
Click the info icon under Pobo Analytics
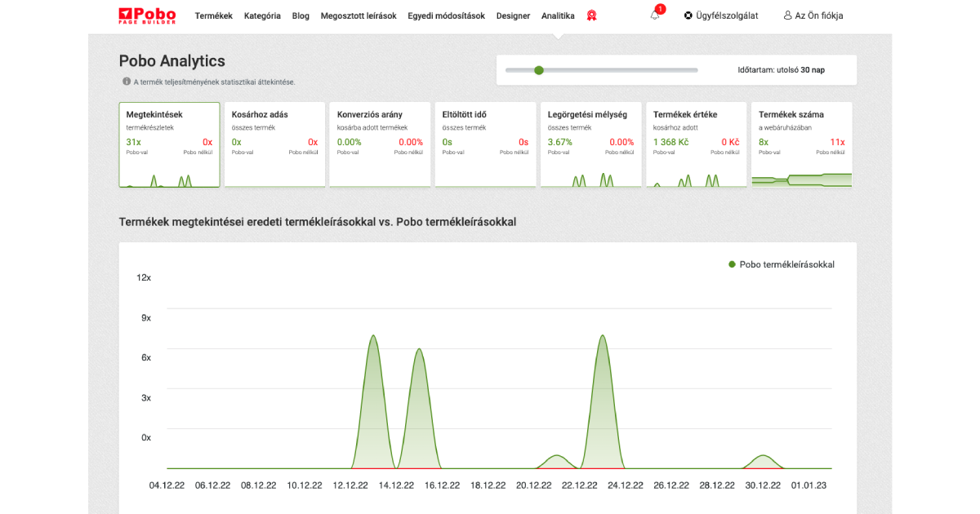pyautogui.click(x=127, y=82)
